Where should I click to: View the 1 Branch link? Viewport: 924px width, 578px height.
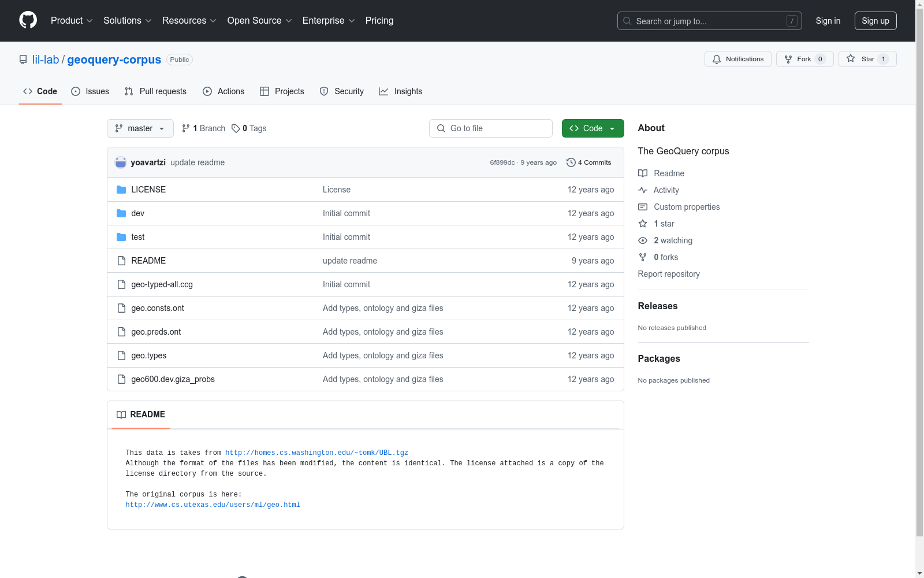pyautogui.click(x=203, y=128)
